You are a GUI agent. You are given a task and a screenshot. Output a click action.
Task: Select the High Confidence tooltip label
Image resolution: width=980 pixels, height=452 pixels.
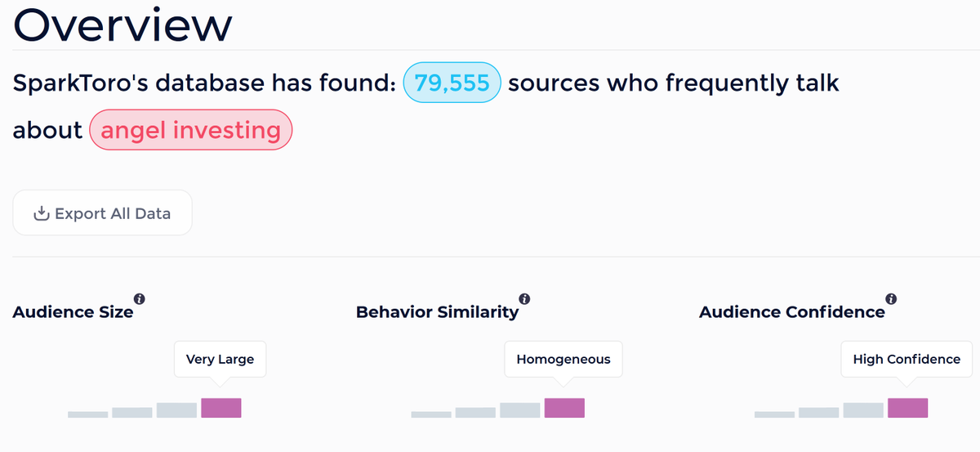coord(906,359)
